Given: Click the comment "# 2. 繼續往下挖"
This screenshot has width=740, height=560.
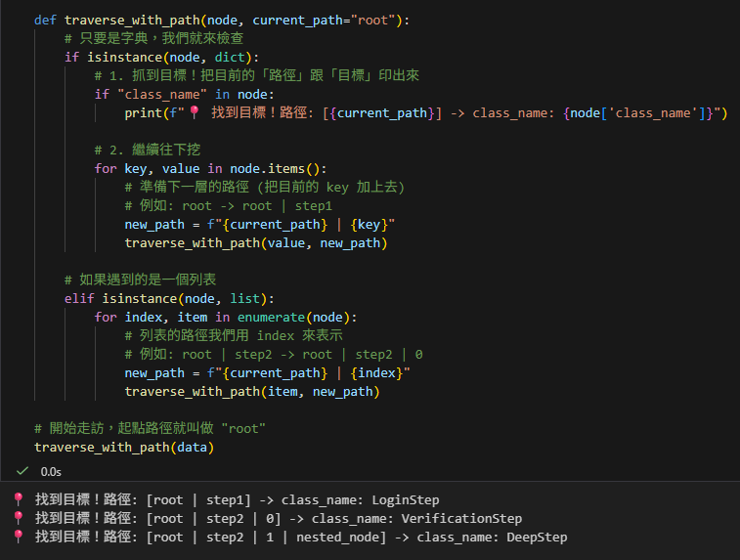Looking at the screenshot, I should pyautogui.click(x=148, y=151).
